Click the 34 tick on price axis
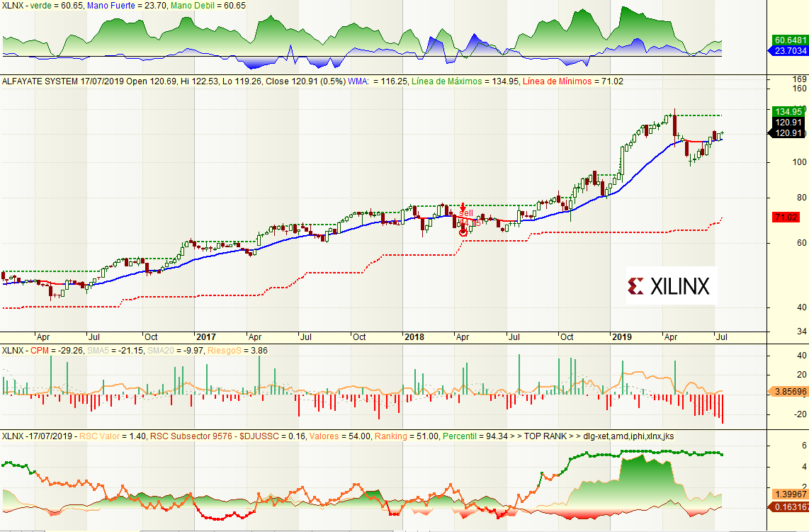 801,332
